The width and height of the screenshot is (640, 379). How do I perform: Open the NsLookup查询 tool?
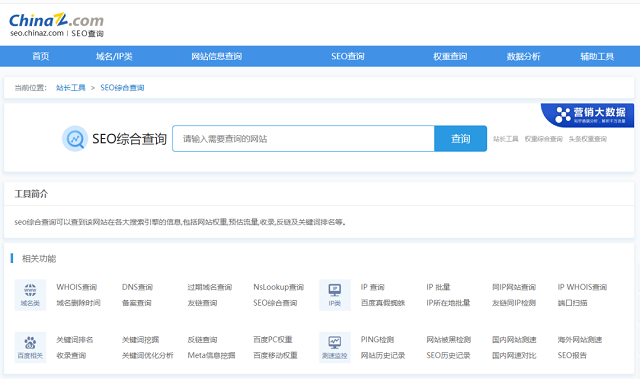click(x=279, y=287)
